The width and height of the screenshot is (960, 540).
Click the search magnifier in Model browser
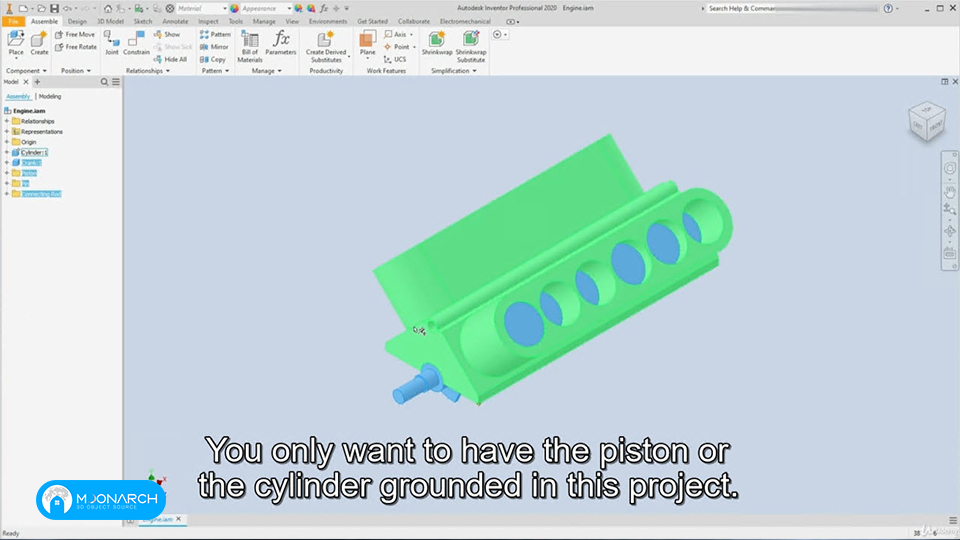click(104, 82)
